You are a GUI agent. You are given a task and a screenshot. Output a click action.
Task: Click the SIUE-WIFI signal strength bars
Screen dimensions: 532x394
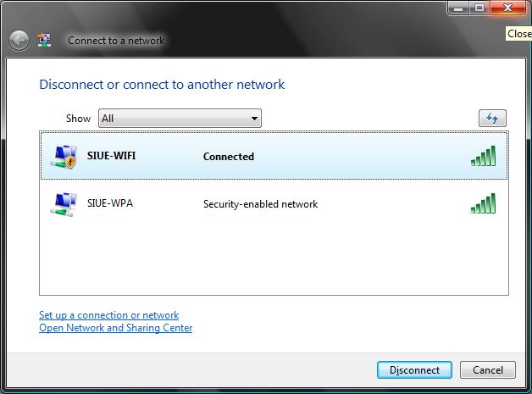tap(483, 156)
